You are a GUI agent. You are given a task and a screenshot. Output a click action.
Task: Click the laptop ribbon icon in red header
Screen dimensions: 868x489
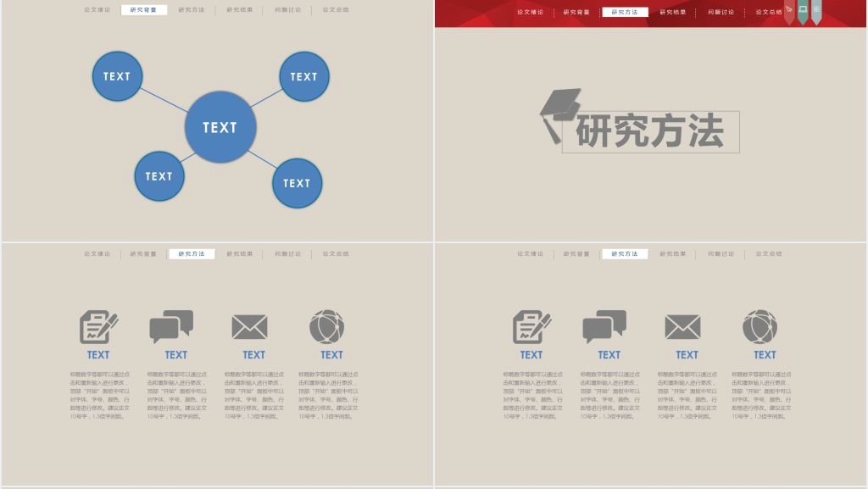coord(803,10)
